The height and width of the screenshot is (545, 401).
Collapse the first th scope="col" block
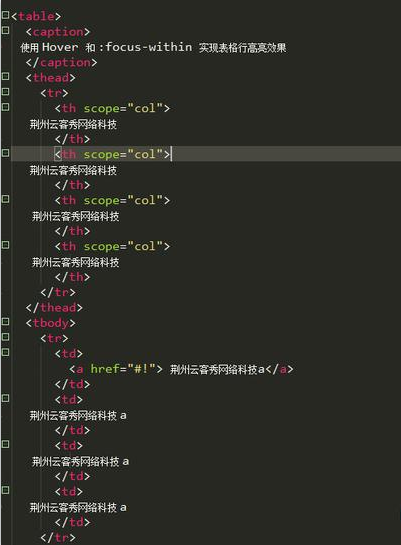5,107
